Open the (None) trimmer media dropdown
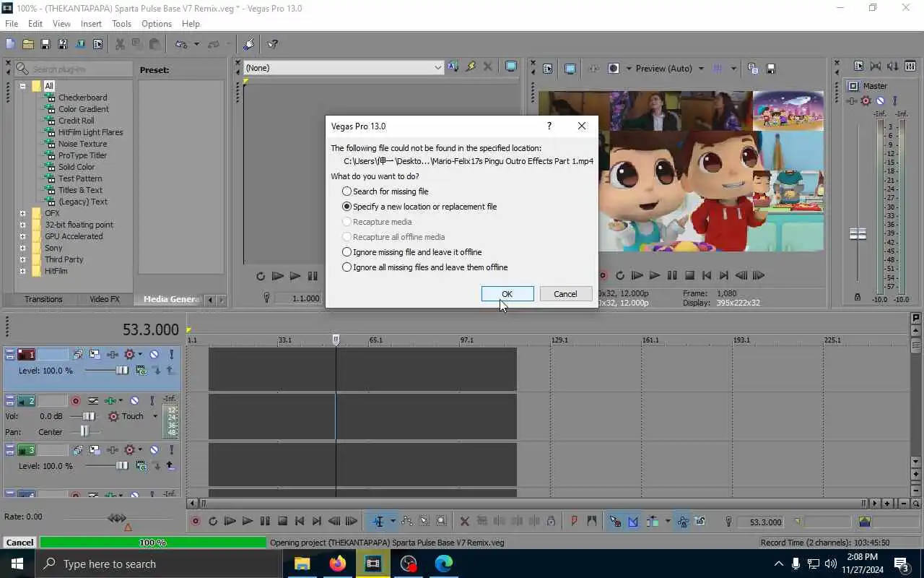Viewport: 924px width, 578px height. [x=343, y=68]
